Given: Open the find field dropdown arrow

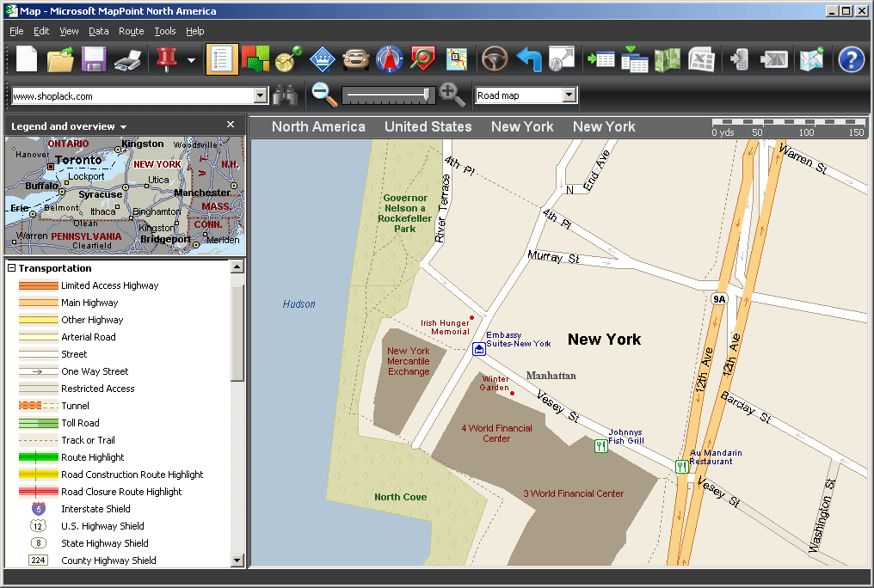Looking at the screenshot, I should click(261, 95).
